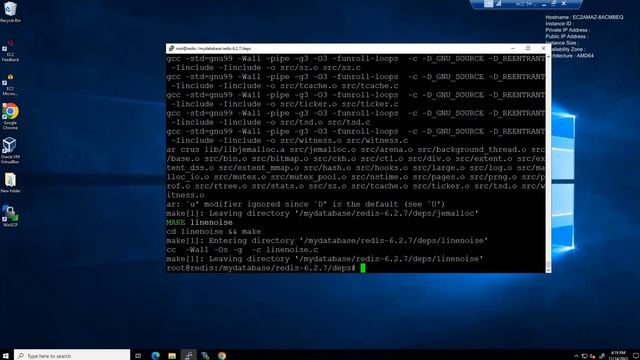Launch Google Chrome from the desktop

[x=10, y=117]
